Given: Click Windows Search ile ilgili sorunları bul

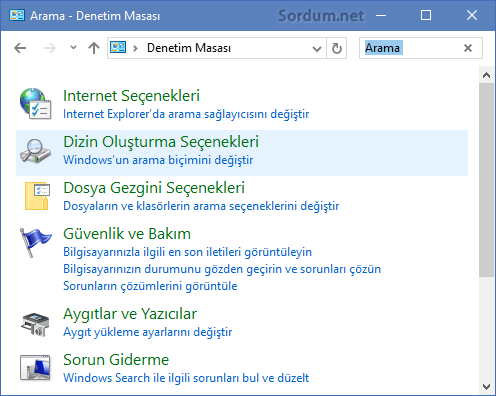Looking at the screenshot, I should [186, 378].
